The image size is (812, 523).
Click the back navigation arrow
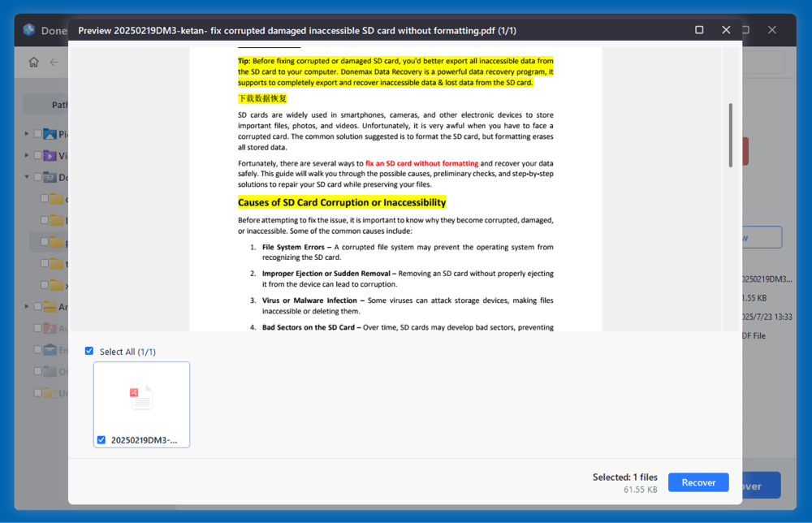(x=54, y=61)
